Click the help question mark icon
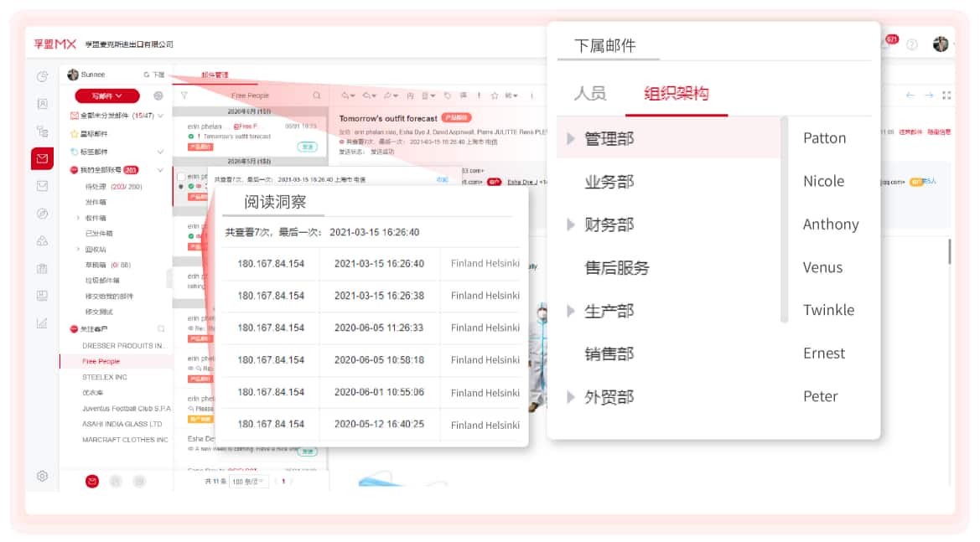The width and height of the screenshot is (980, 542). tap(912, 44)
